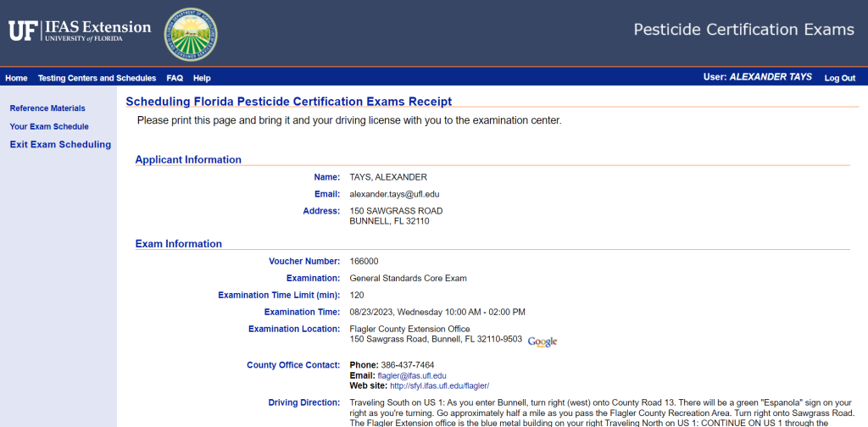The height and width of the screenshot is (427, 868).
Task: Click the UF IFAS Extension logo
Action: (80, 31)
